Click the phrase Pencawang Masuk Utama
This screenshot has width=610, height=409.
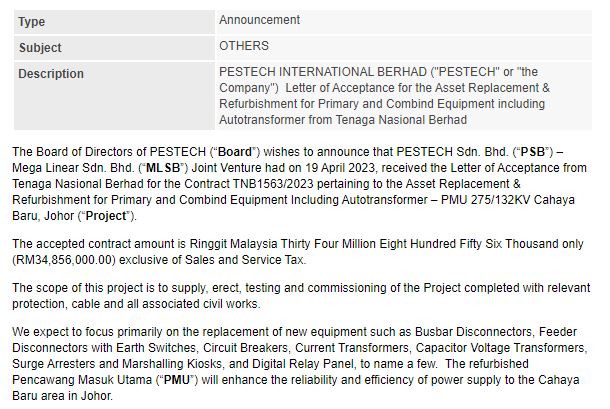click(82, 379)
